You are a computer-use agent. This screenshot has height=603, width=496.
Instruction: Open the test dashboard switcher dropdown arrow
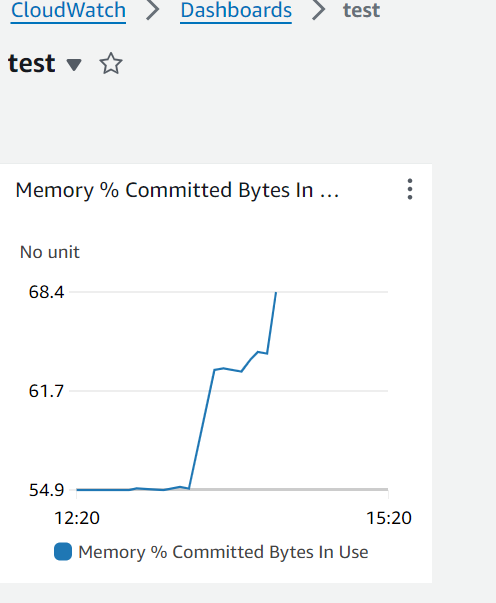[74, 65]
